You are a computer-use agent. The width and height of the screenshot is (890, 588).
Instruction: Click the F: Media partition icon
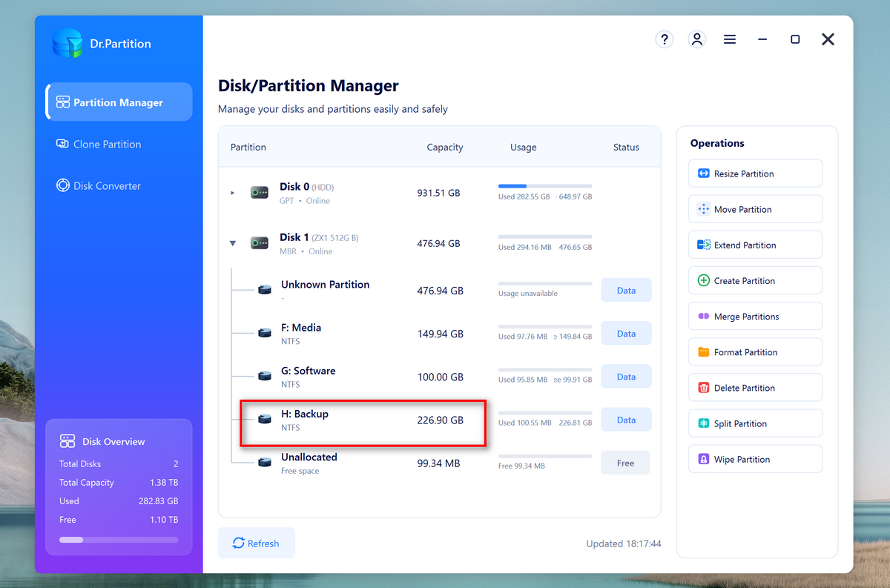click(265, 333)
